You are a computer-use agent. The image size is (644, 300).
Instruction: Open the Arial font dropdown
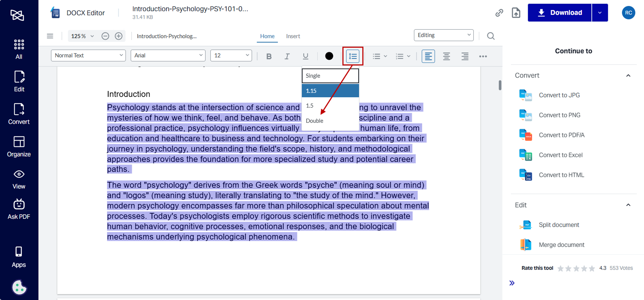tap(168, 55)
